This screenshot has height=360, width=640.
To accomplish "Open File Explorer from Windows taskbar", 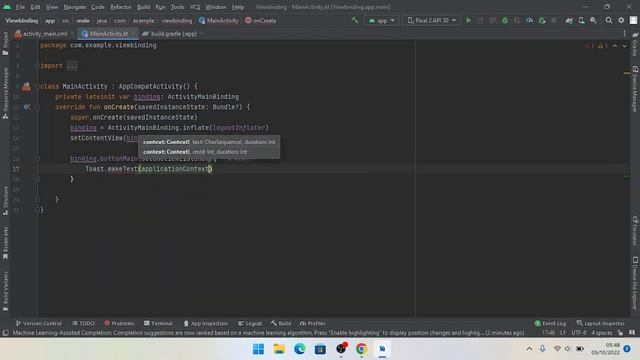I will 279,349.
